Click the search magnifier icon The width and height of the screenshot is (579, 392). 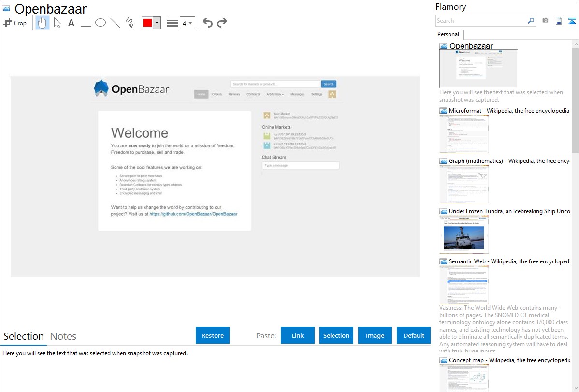[531, 21]
